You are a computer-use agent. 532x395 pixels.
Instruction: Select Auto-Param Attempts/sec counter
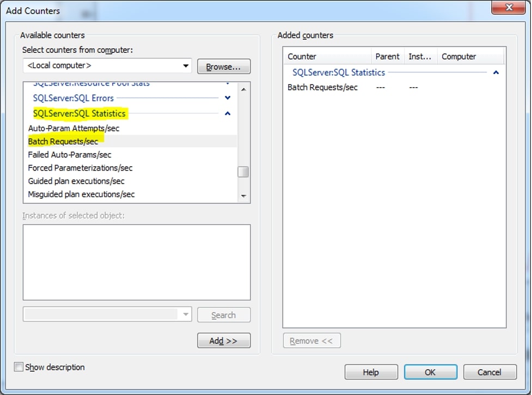74,129
